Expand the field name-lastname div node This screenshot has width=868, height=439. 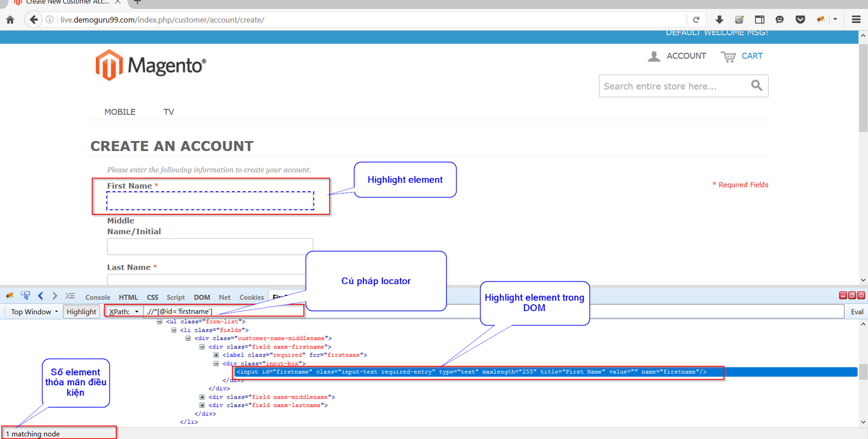(x=202, y=405)
